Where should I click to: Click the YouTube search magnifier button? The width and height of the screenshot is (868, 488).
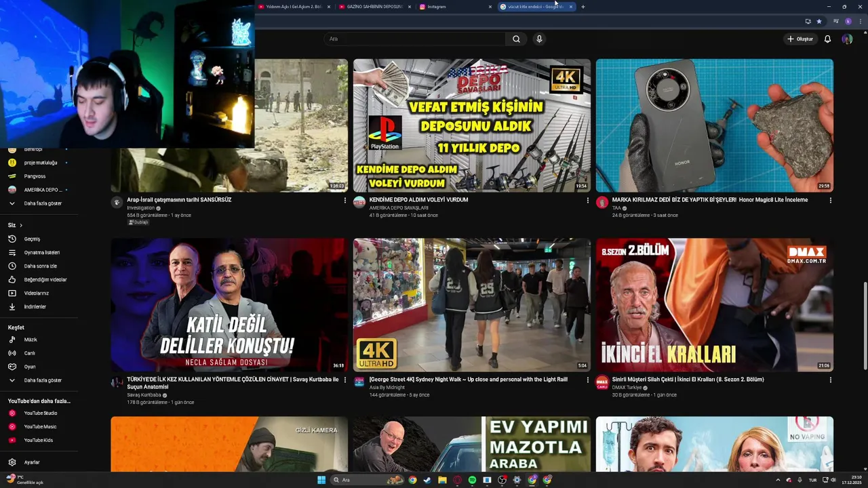(516, 39)
